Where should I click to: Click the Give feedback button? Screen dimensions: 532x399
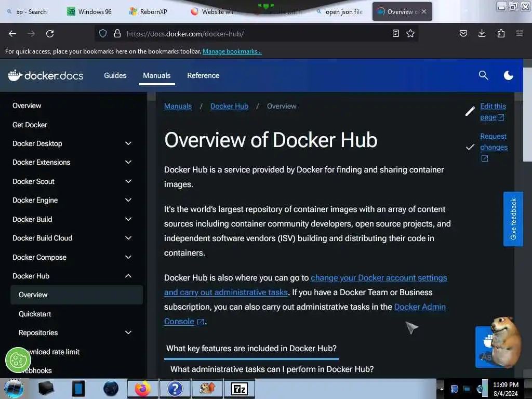click(x=513, y=219)
